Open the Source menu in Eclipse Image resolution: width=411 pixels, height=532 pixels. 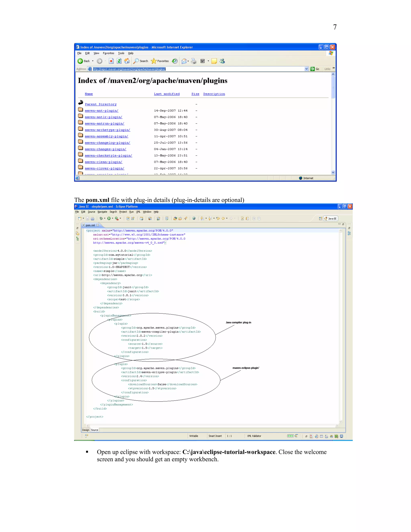click(92, 212)
